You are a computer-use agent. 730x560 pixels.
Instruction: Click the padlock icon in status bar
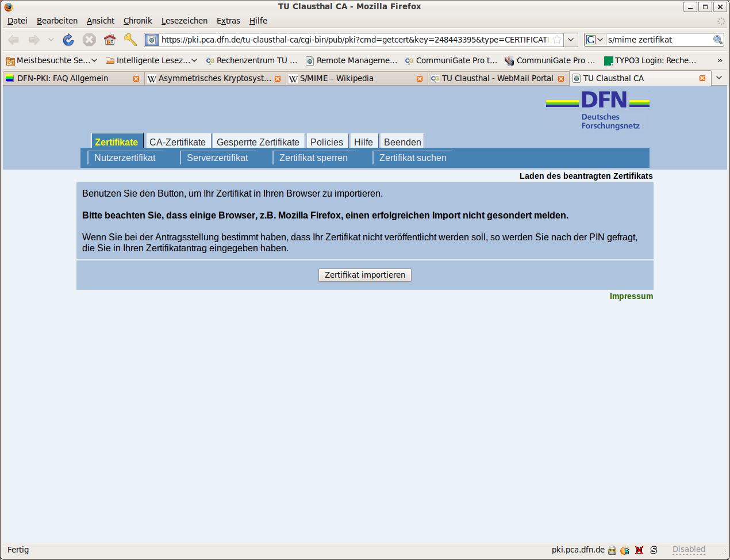pos(612,550)
